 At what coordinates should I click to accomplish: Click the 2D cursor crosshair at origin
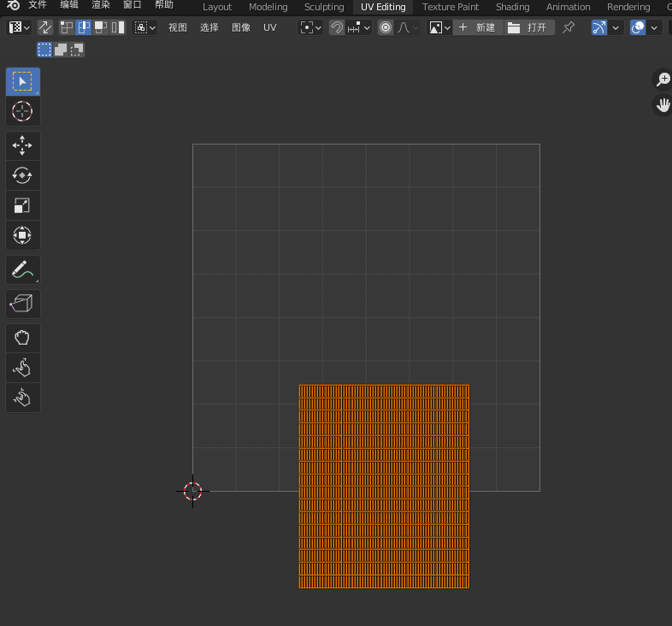193,492
